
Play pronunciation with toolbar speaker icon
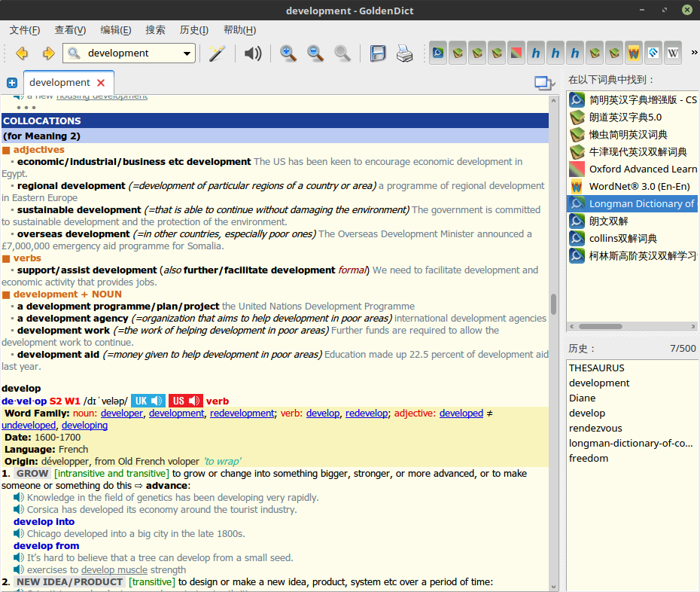[253, 53]
